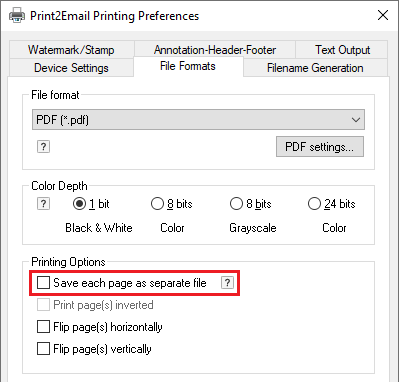The image size is (399, 382).
Task: Pick 24 bits Color radio button
Action: 314,204
